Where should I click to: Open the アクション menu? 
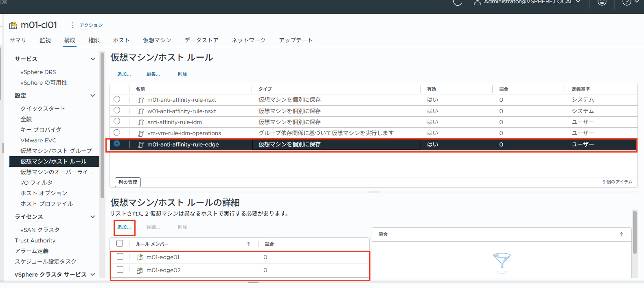tap(91, 25)
